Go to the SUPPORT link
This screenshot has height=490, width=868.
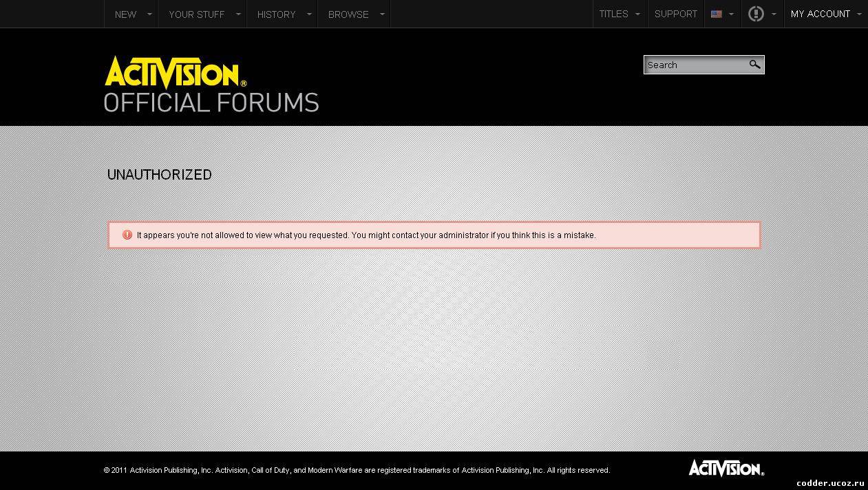coord(675,14)
